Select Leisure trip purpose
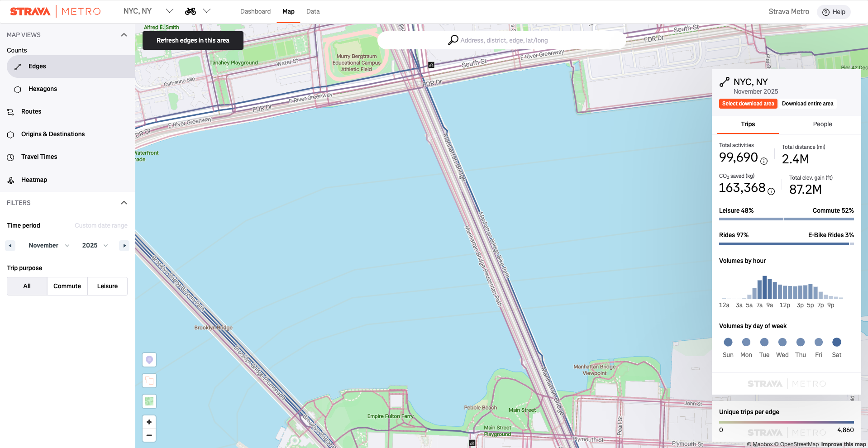Screen dimensions: 868x448 point(107,286)
